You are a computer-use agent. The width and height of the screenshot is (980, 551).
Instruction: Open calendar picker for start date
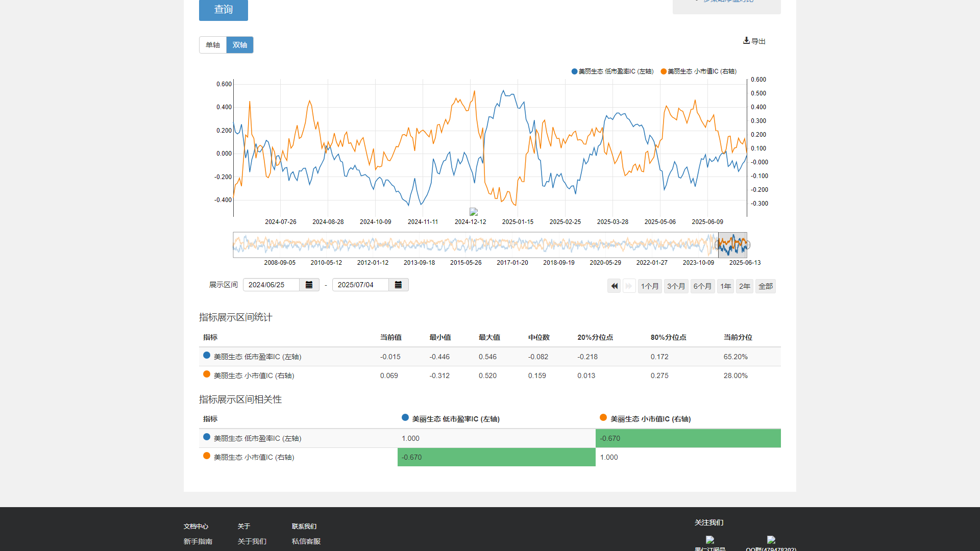pos(309,285)
